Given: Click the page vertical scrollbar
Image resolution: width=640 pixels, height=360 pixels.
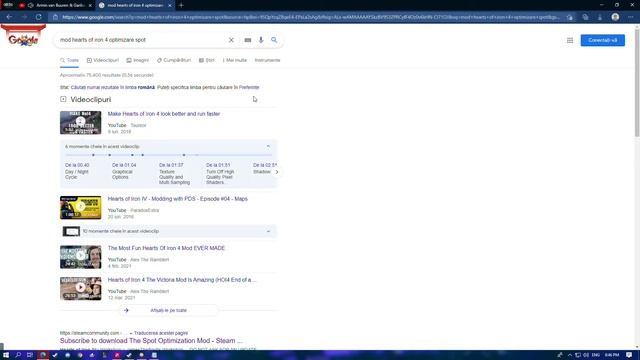Looking at the screenshot, I should pyautogui.click(x=637, y=82).
